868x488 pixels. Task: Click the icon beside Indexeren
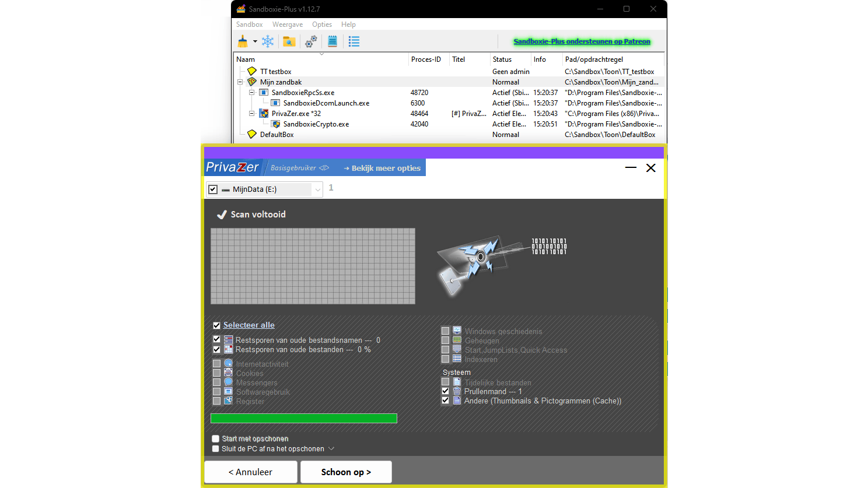[x=457, y=359]
